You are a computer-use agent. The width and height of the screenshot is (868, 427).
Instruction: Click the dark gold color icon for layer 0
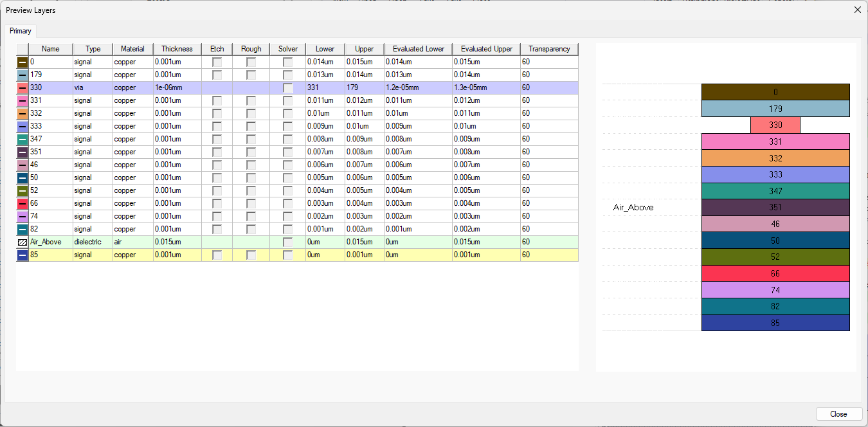pyautogui.click(x=22, y=62)
